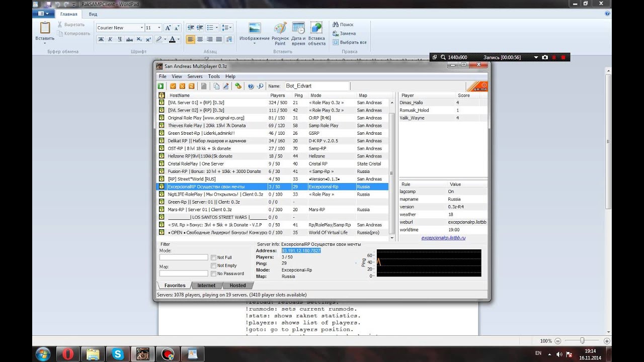
Task: Click the WordPad Paste (Вставить) clipboard icon
Action: [45, 28]
